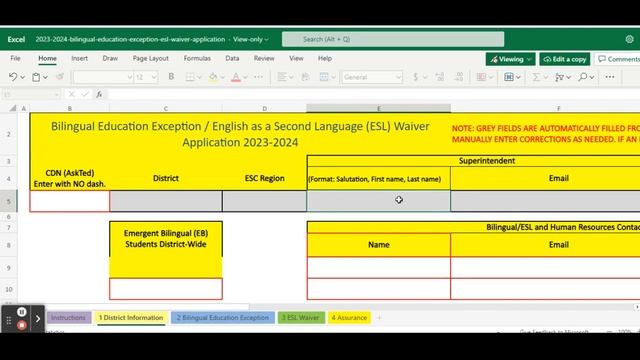Switch to the Draw ribbon tab
Viewport: 640px width, 360px height.
(x=110, y=58)
